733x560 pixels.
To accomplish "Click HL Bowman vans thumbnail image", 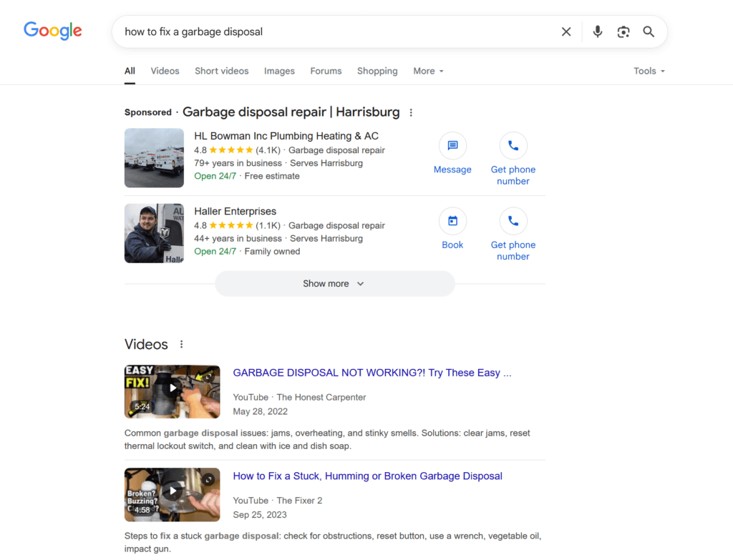I will coord(155,158).
